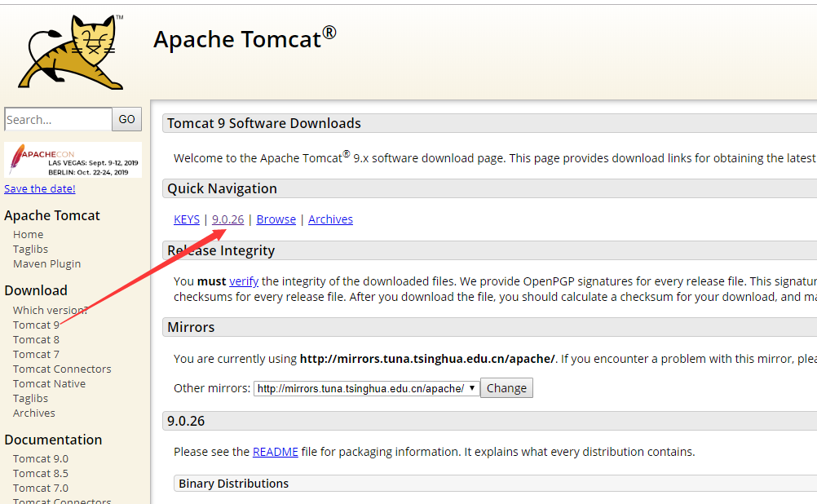Viewport: 817px width, 504px height.
Task: Jump to 9.0.26 in Quick Navigation
Action: click(227, 219)
